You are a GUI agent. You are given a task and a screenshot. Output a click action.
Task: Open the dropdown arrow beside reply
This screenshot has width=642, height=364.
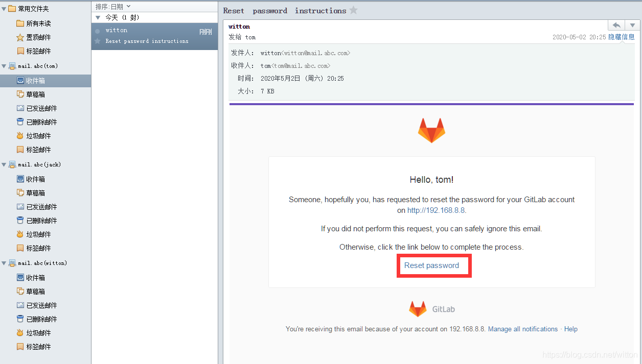(632, 25)
